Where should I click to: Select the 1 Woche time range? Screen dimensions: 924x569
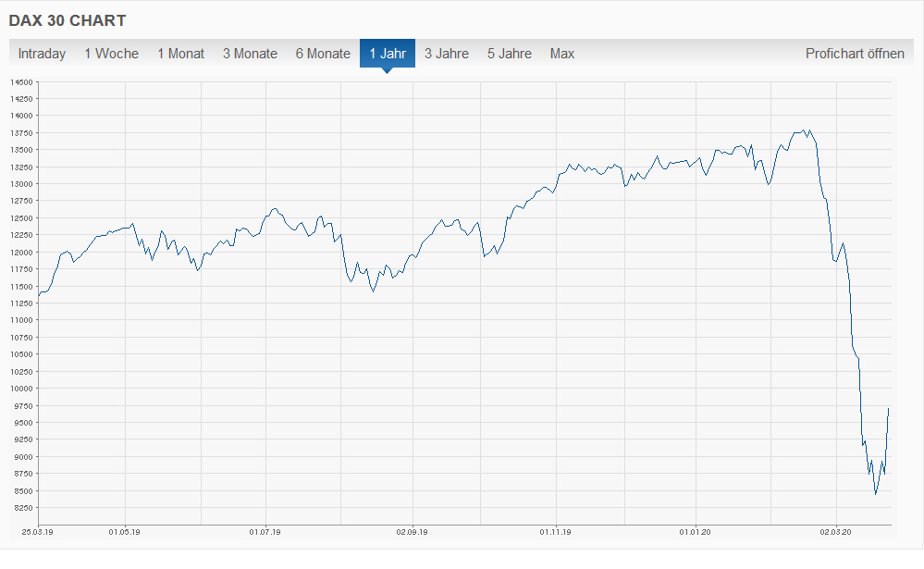tap(111, 54)
